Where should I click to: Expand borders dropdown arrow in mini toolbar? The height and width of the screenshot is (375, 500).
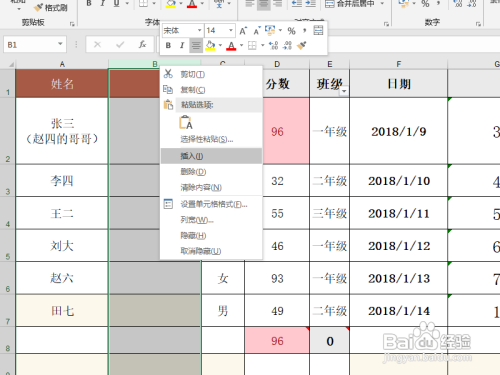coord(262,46)
